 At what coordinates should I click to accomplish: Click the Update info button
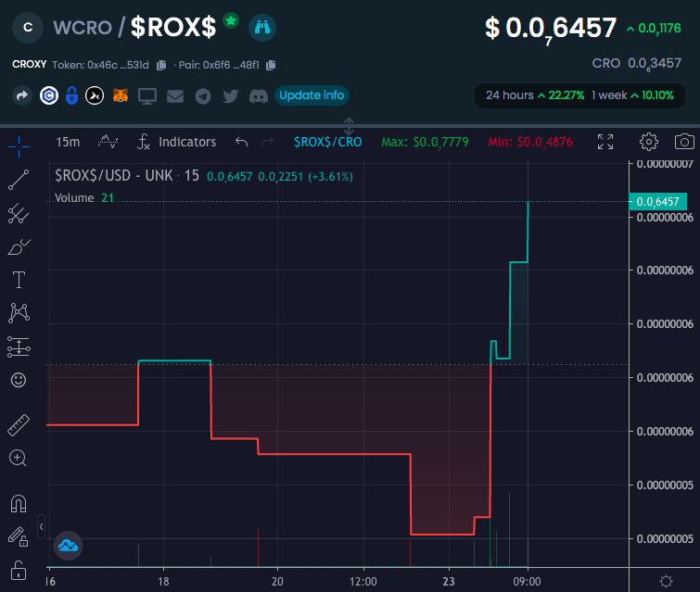pyautogui.click(x=312, y=95)
